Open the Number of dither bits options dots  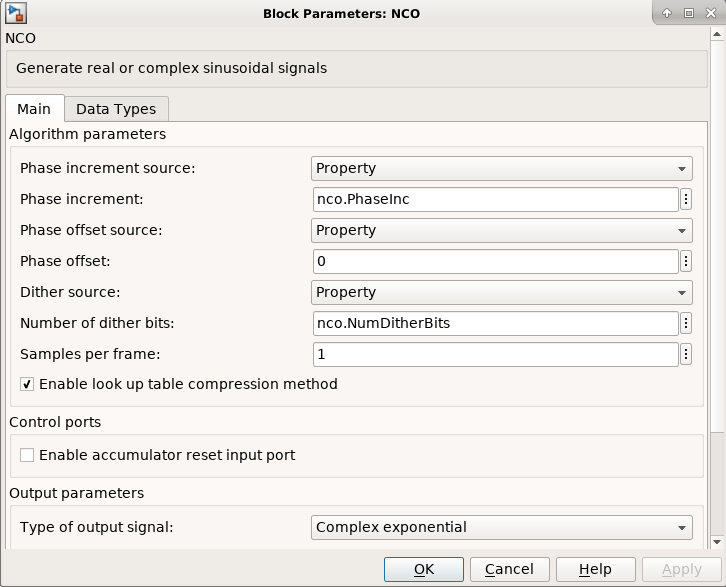coord(686,323)
